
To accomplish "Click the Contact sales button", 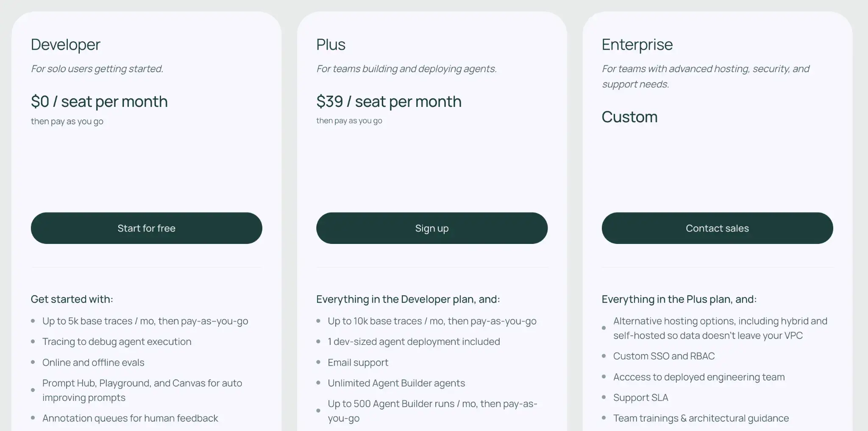I will click(717, 228).
